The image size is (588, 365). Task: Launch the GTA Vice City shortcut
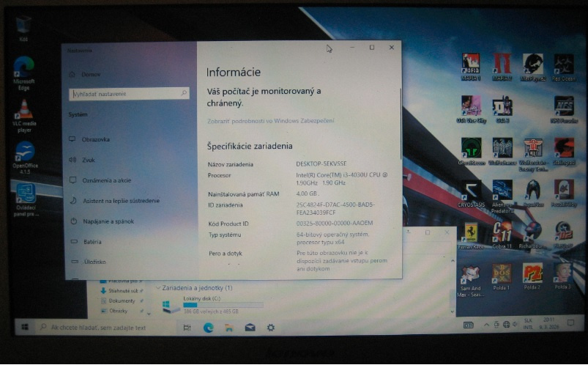pyautogui.click(x=471, y=109)
